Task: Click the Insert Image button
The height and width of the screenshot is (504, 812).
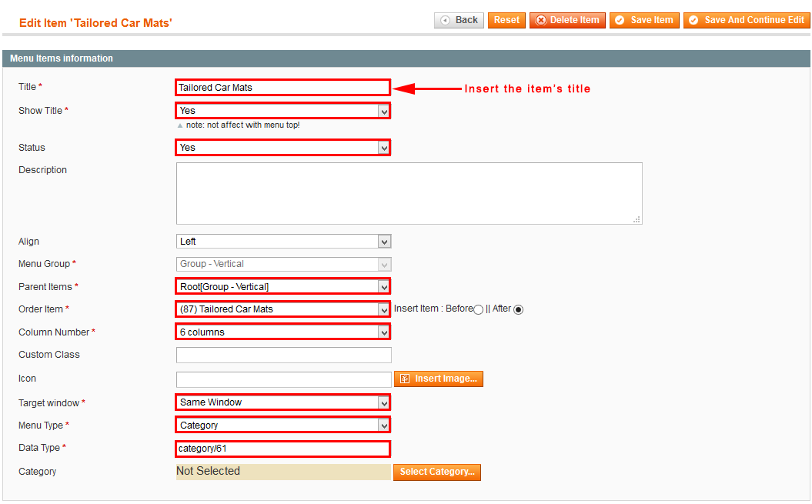Action: coord(439,379)
